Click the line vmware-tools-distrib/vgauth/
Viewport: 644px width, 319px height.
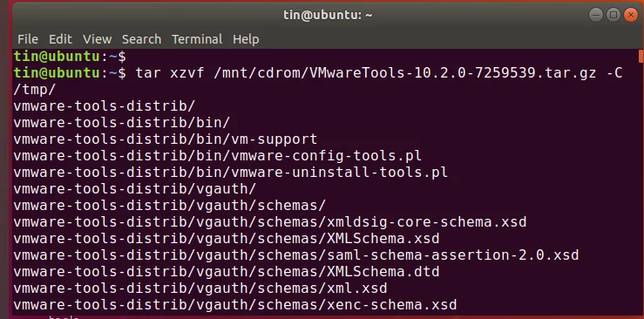point(135,189)
